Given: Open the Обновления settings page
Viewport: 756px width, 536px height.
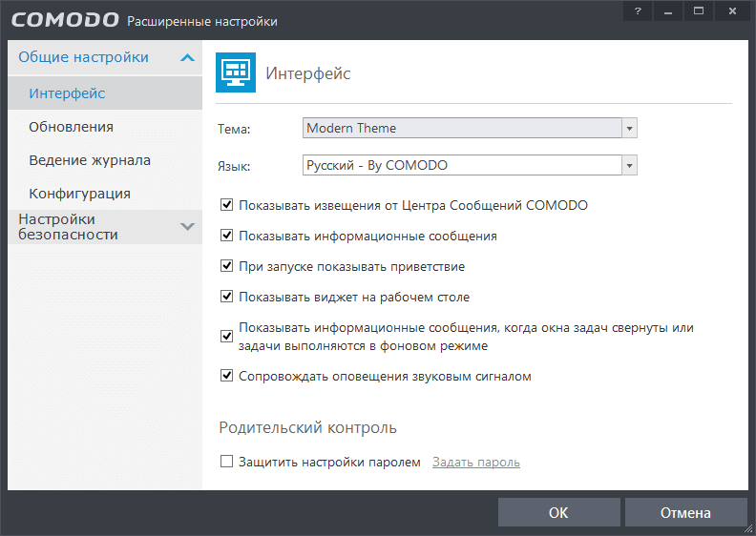Looking at the screenshot, I should tap(105, 127).
